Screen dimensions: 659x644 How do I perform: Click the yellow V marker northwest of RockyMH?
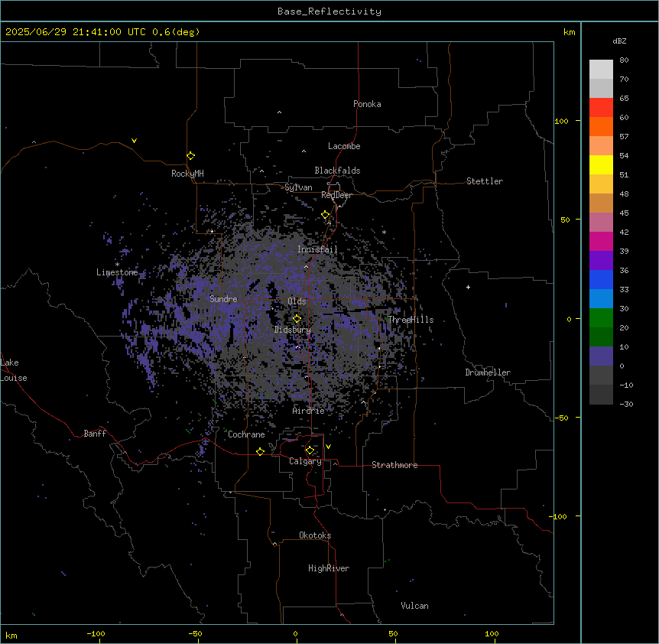click(x=134, y=141)
